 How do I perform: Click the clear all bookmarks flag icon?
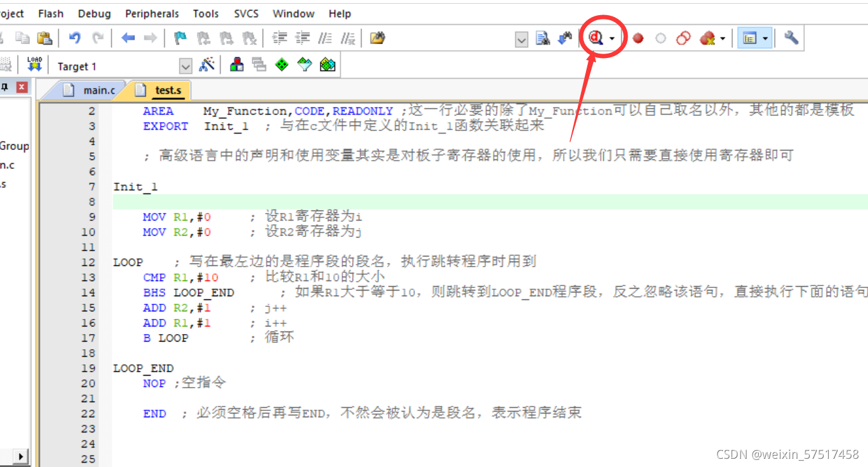coord(250,38)
